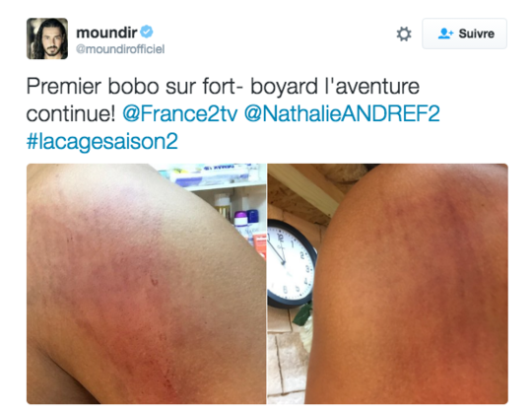
Task: Open the gear settings icon on tweet
Action: [x=404, y=34]
